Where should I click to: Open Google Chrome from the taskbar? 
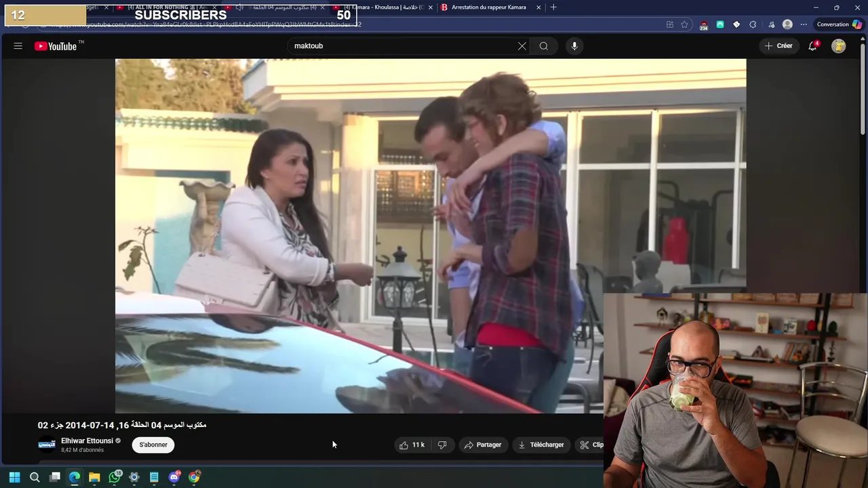pyautogui.click(x=195, y=477)
